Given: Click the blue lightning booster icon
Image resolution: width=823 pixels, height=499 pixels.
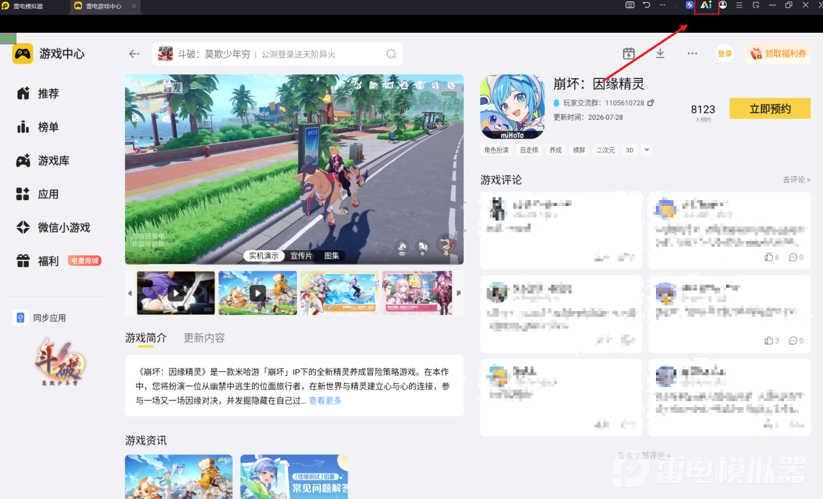Looking at the screenshot, I should click(689, 5).
